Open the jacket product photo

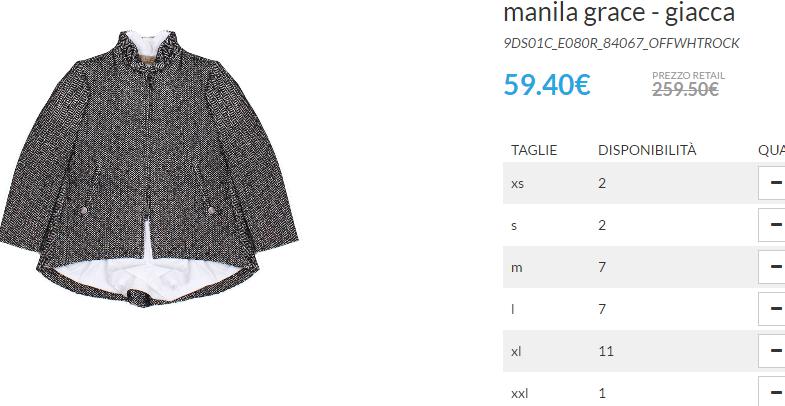pos(149,168)
